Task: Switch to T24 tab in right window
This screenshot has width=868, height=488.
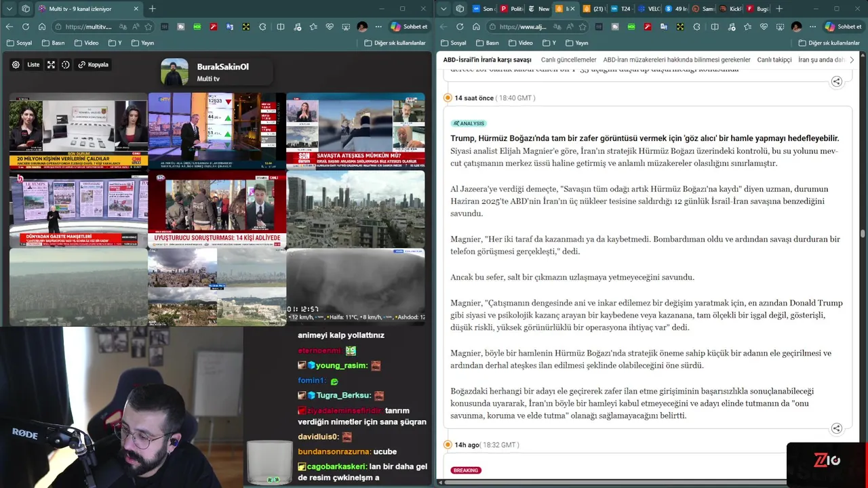Action: (621, 9)
